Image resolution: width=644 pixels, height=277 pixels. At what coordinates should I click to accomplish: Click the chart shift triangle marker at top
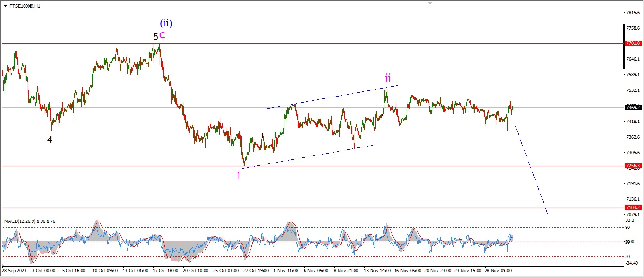[430, 3]
